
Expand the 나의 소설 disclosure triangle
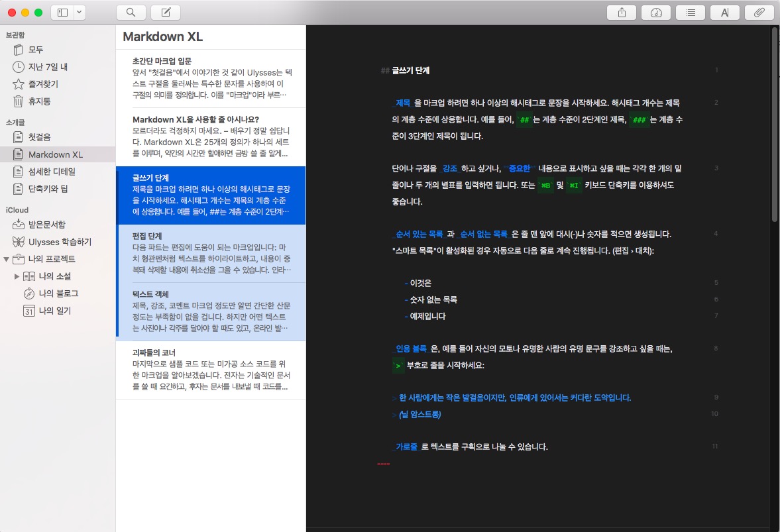tap(17, 276)
